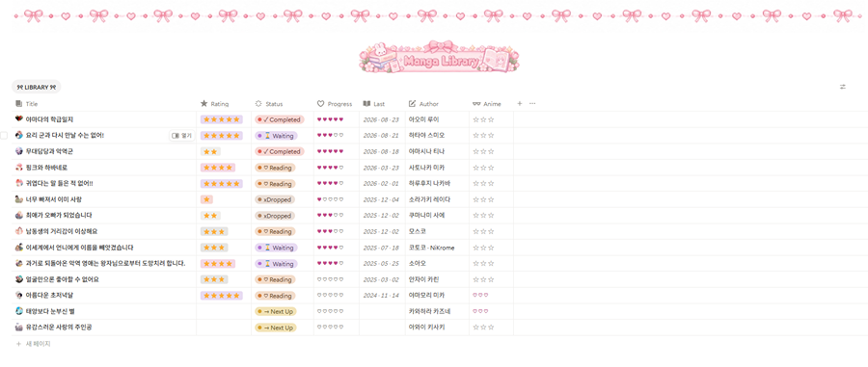868x367 pixels.
Task: Click the pink hearts Anime cell of 태양보다 눈부신 별
Action: [x=480, y=312]
